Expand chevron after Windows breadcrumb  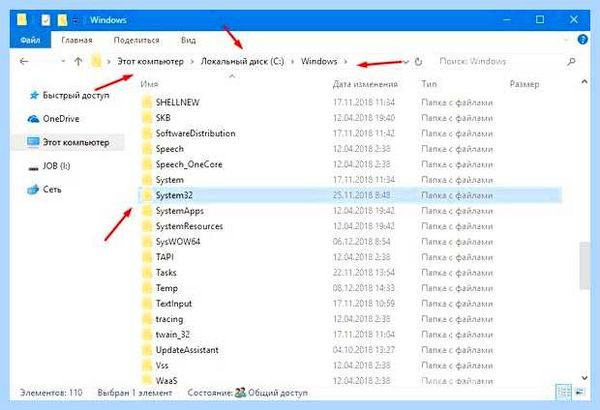[346, 62]
